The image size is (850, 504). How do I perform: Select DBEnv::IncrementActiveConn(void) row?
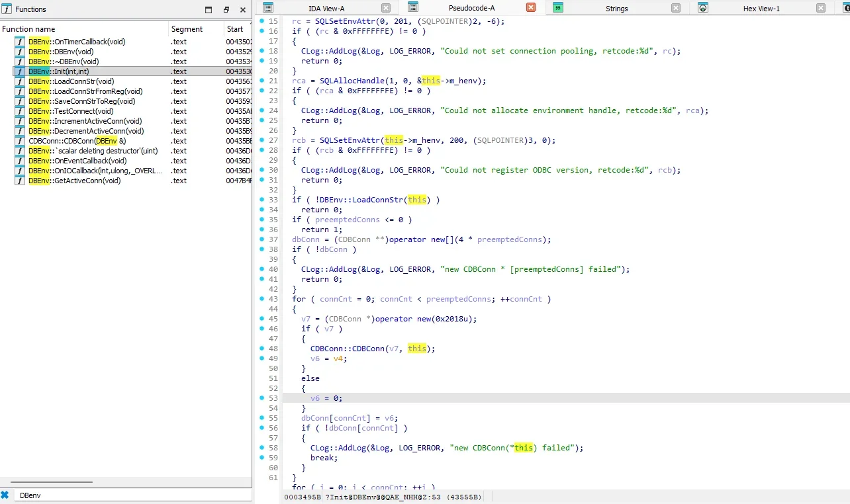coord(126,121)
